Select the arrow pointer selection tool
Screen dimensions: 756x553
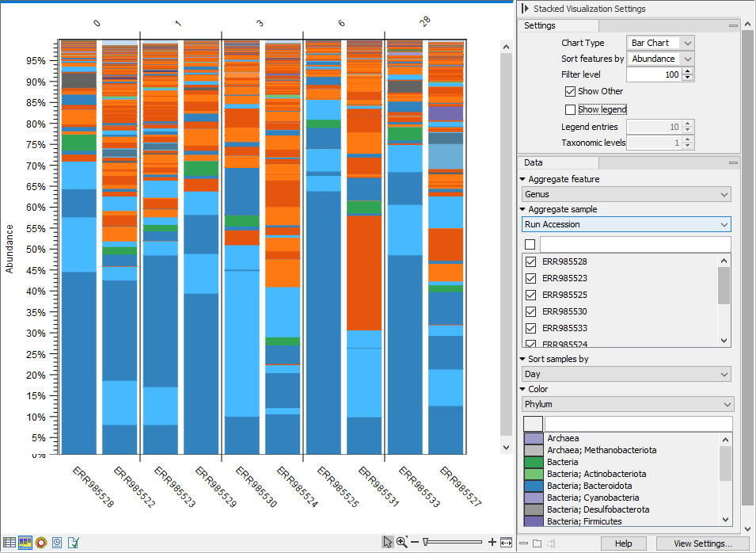tap(387, 542)
